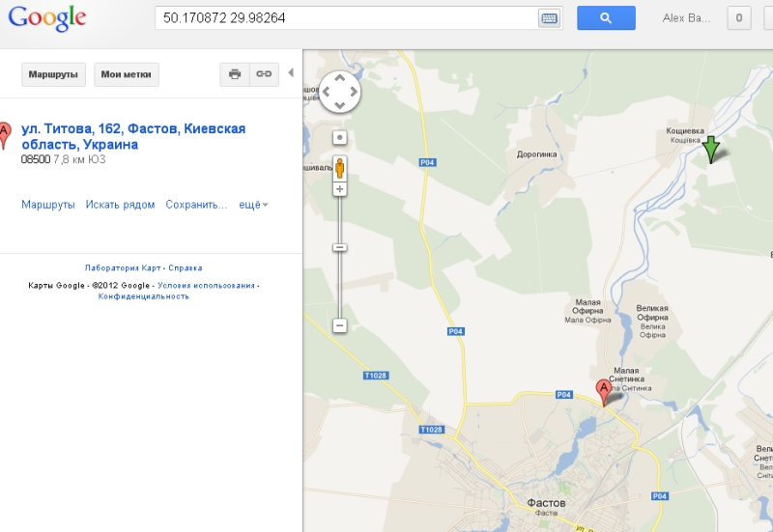Click the link chain icon

(264, 74)
